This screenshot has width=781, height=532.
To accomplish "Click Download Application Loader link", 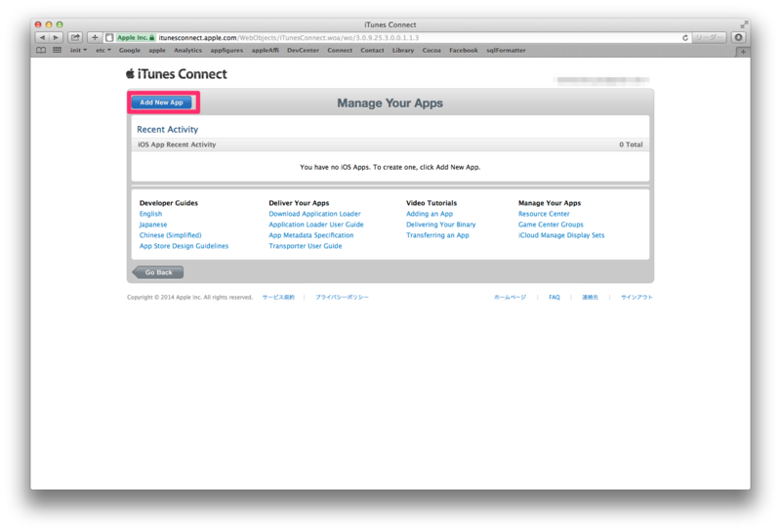I will tap(314, 214).
